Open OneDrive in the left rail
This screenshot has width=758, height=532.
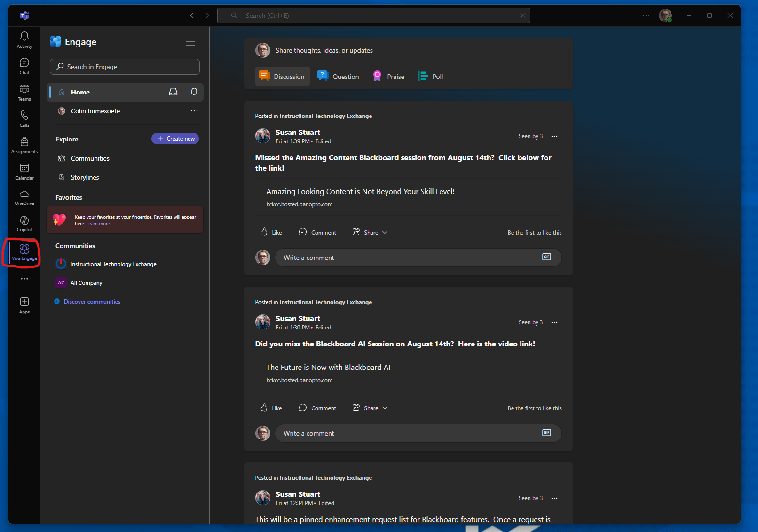tap(24, 197)
